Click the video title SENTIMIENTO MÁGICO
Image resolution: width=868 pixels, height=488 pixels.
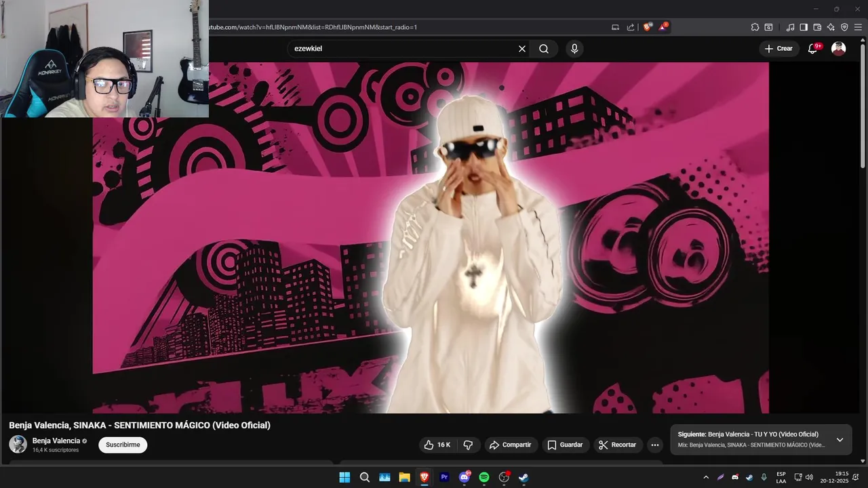140,425
